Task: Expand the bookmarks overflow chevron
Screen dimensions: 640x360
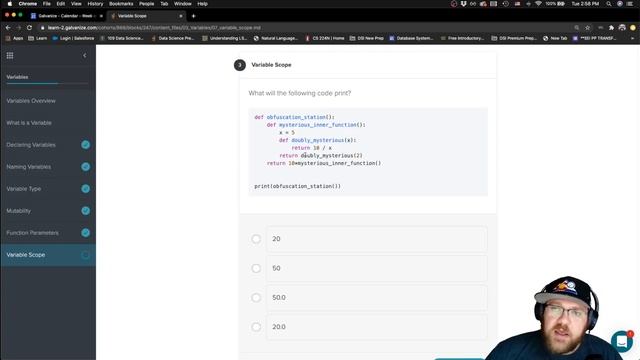Action: 632,38
